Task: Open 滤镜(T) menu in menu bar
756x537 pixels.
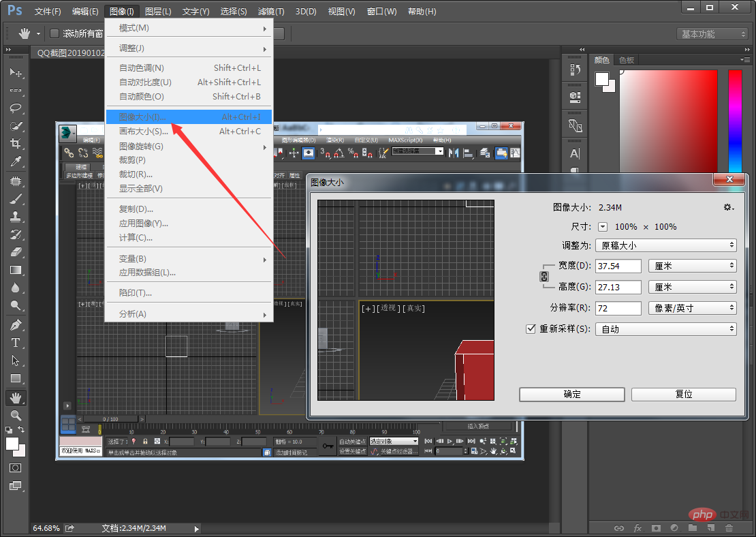Action: click(271, 11)
